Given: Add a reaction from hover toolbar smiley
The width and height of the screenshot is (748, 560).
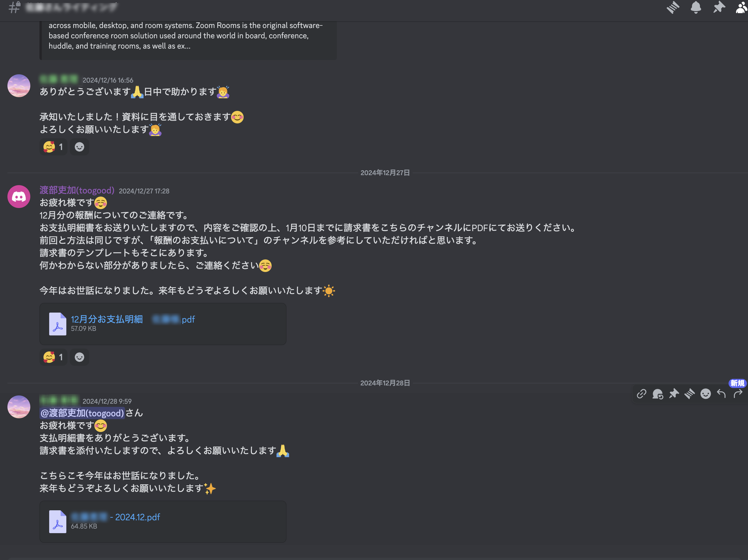Looking at the screenshot, I should 705,394.
